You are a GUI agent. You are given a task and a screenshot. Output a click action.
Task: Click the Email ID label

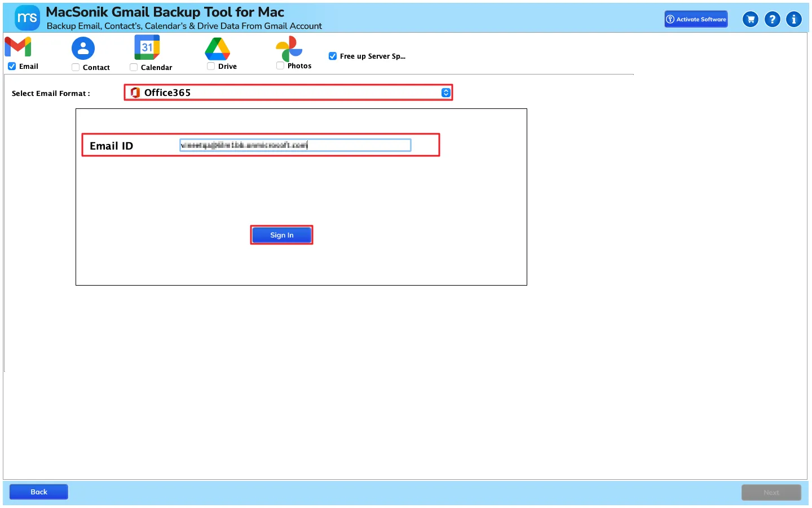(x=112, y=146)
